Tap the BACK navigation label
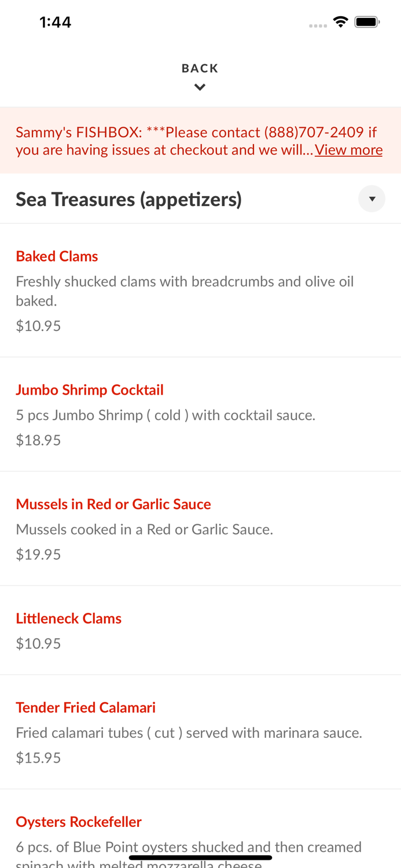The width and height of the screenshot is (401, 868). click(200, 68)
